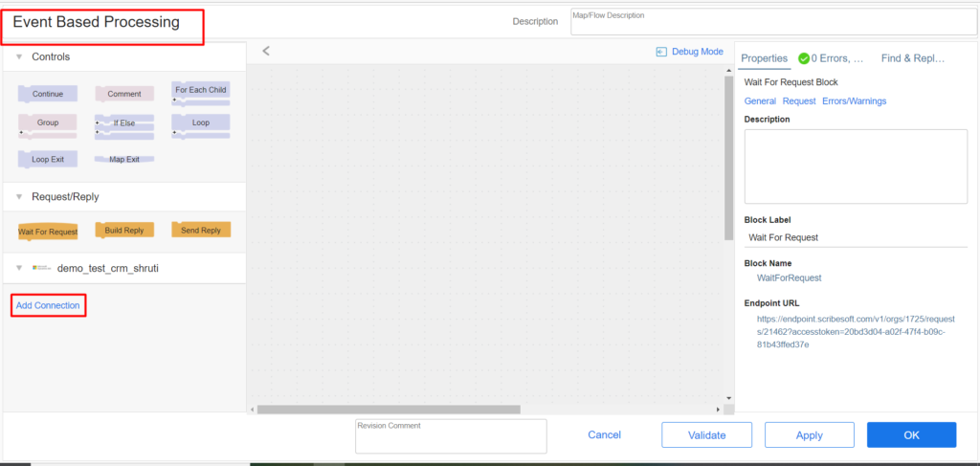Click the Apply button
Screen dimensions: 980x466
point(810,434)
